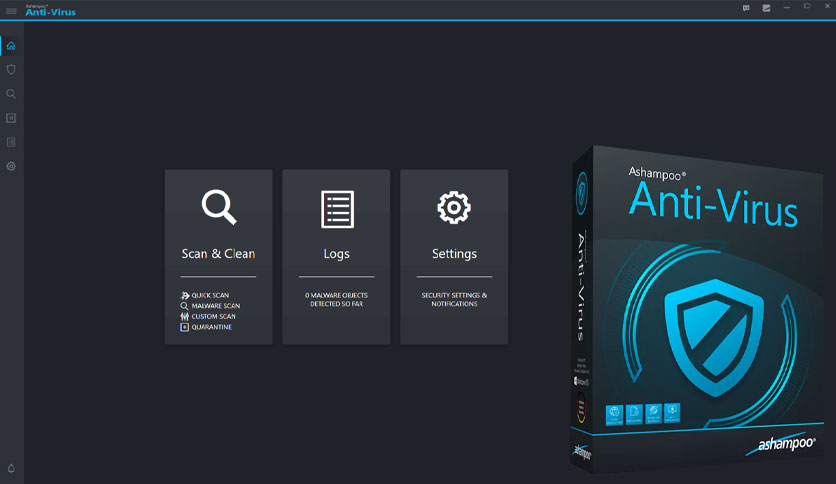This screenshot has width=836, height=484.
Task: Click the pencil note icon in title bar
Action: 766,8
